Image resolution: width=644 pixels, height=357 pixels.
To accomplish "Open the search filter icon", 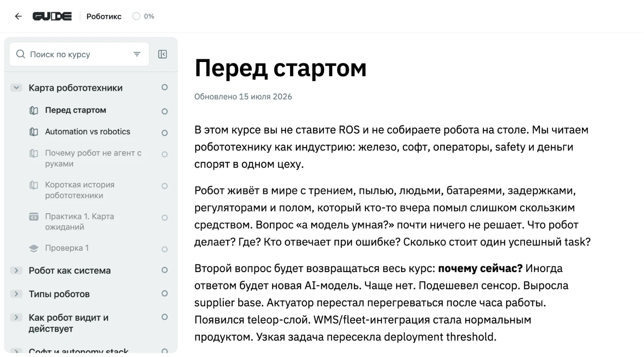I will click(137, 54).
